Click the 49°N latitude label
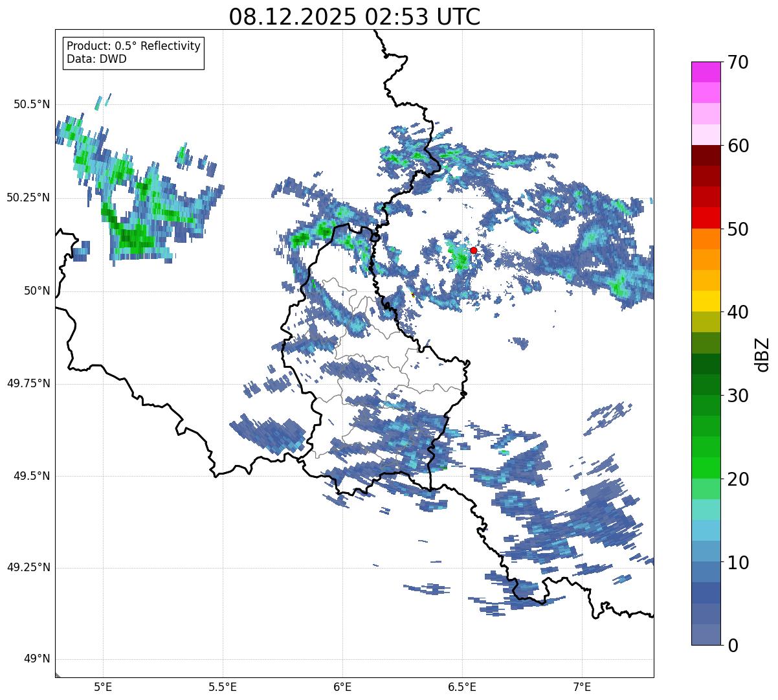Image resolution: width=778 pixels, height=700 pixels. point(37,659)
